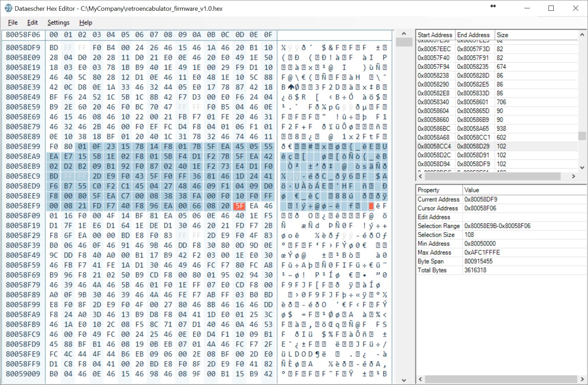Click the Size column header to sort
Viewport: 588px width, 385px height.
(x=502, y=35)
